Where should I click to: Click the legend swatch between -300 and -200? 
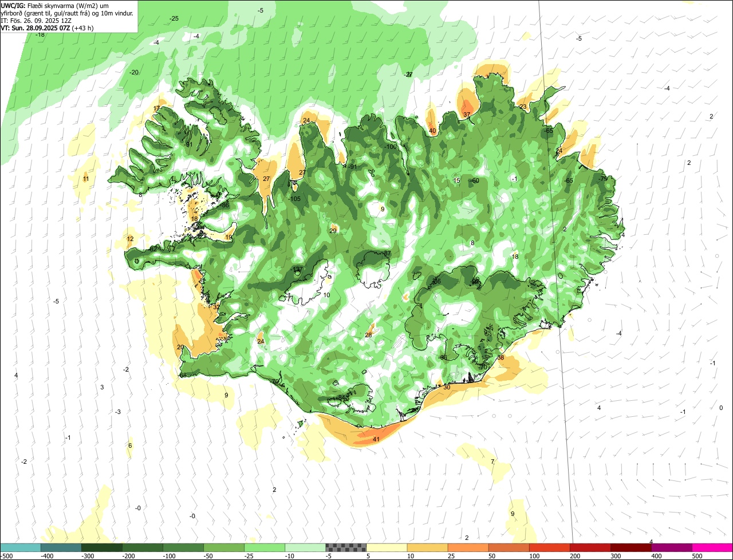pyautogui.click(x=101, y=547)
